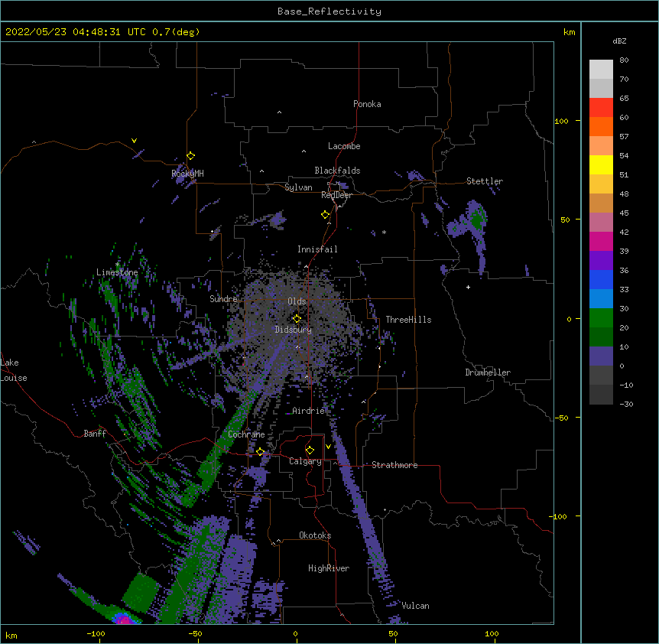Viewport: 659px width, 644px height.
Task: Click the dBZ legend heading
Action: (x=619, y=41)
